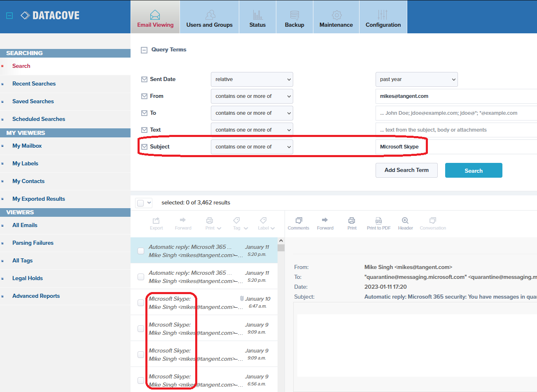537x392 pixels.
Task: Tick the select-all results checkbox
Action: (x=140, y=203)
